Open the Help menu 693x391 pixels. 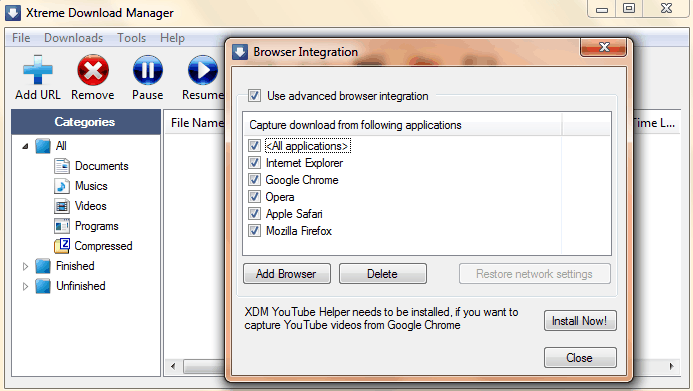tap(172, 38)
